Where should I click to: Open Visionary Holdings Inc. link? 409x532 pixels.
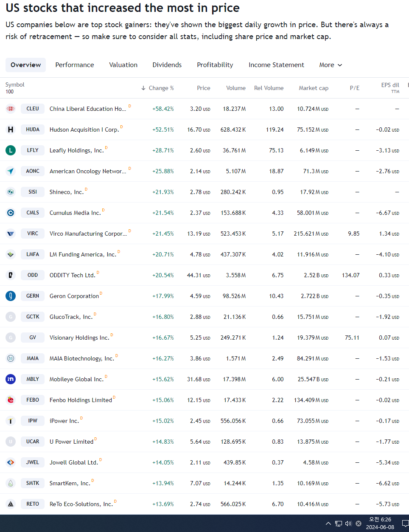[79, 338]
